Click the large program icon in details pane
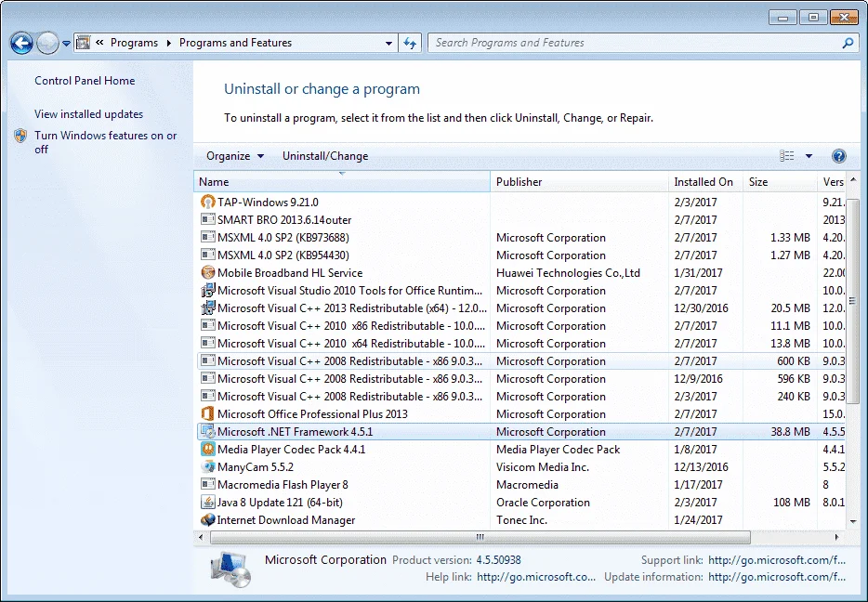 point(231,569)
